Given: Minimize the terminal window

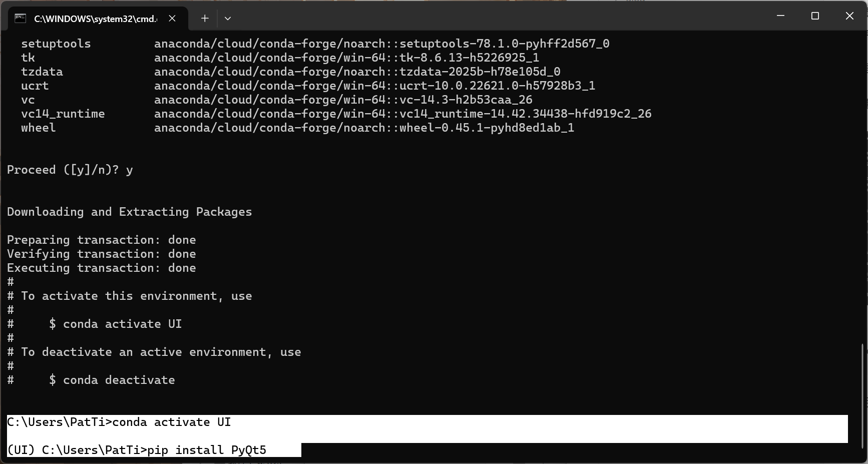Looking at the screenshot, I should (780, 16).
